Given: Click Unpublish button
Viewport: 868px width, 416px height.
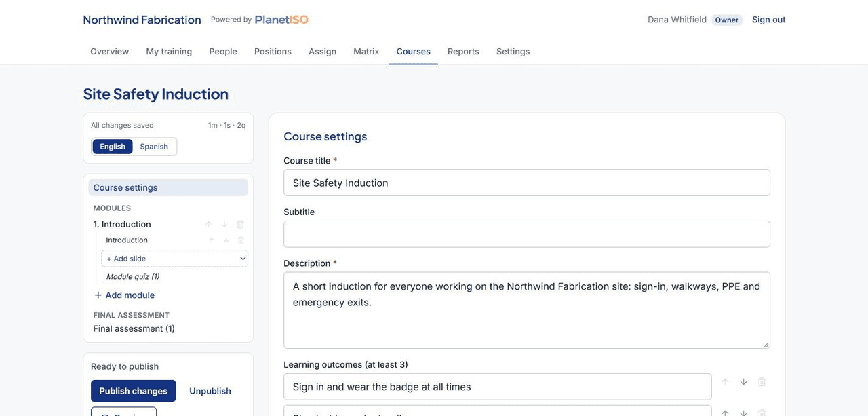Looking at the screenshot, I should [x=210, y=391].
